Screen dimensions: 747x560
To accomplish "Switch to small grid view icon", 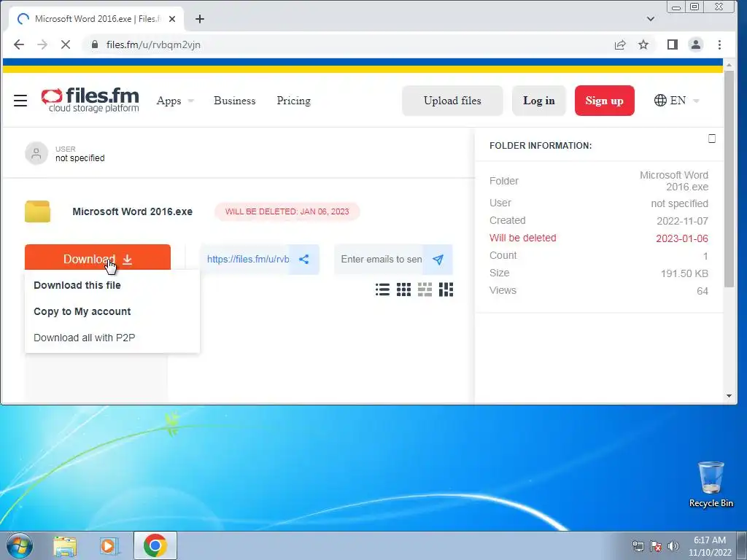I will point(403,289).
